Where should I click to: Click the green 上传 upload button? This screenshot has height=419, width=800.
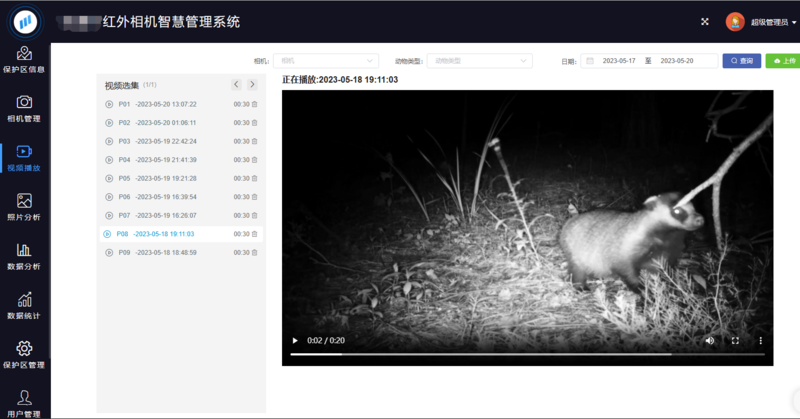coord(783,61)
